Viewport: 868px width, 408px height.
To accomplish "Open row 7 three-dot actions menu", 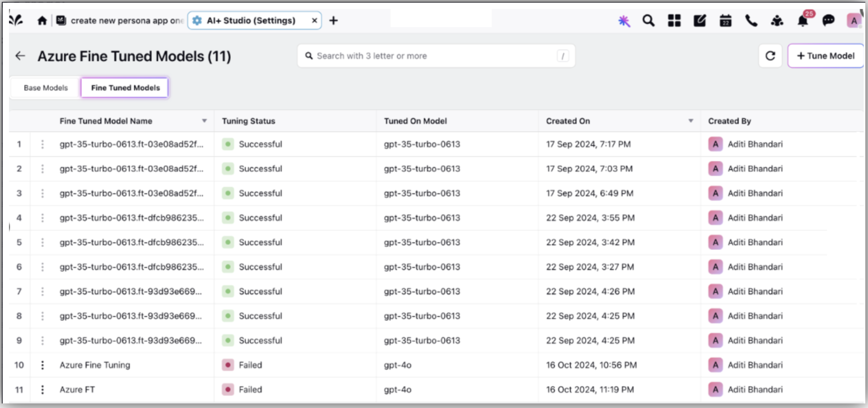I will tap(43, 291).
